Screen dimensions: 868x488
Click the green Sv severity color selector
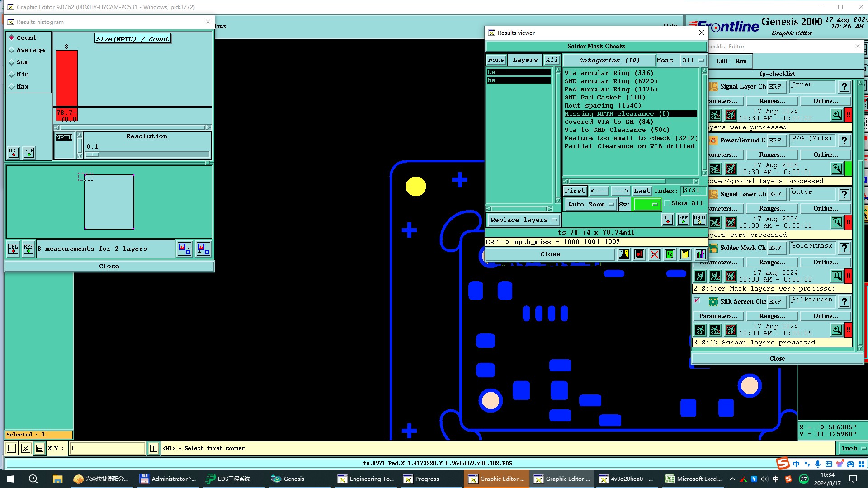click(x=646, y=204)
